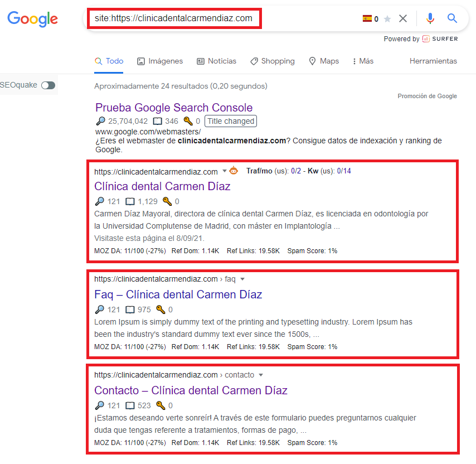Open the Más menu
This screenshot has height=464, width=476.
pos(363,61)
